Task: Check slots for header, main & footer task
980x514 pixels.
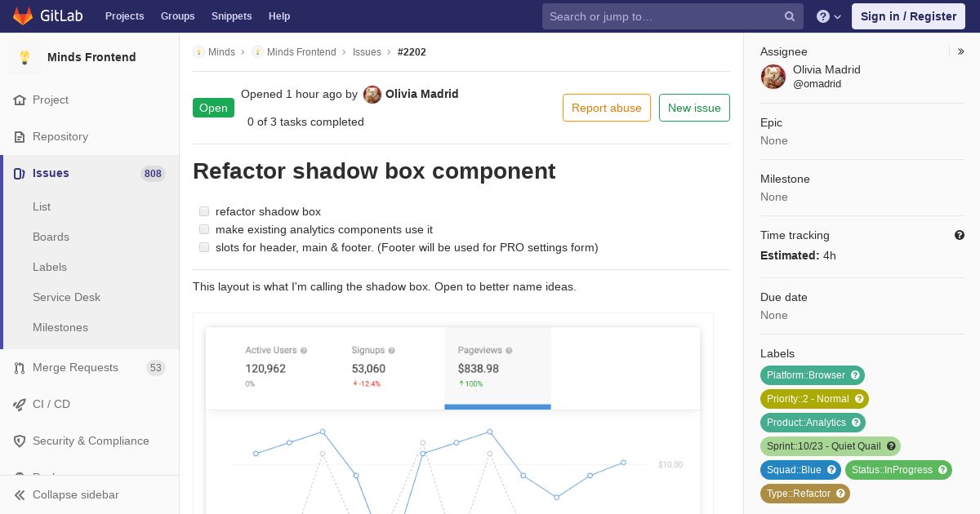Action: (204, 247)
